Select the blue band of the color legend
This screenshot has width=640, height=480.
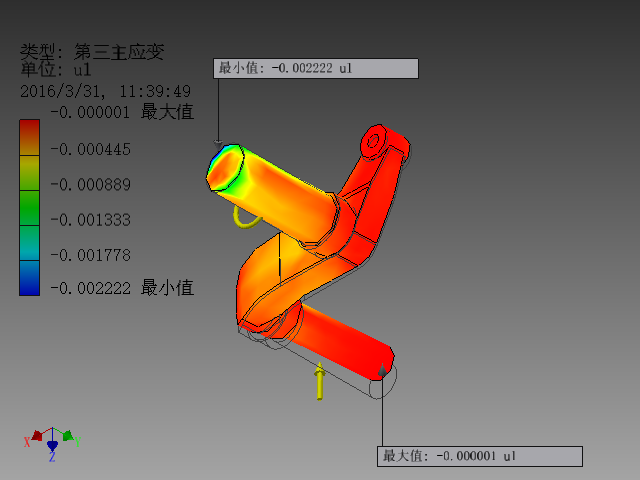pyautogui.click(x=29, y=278)
